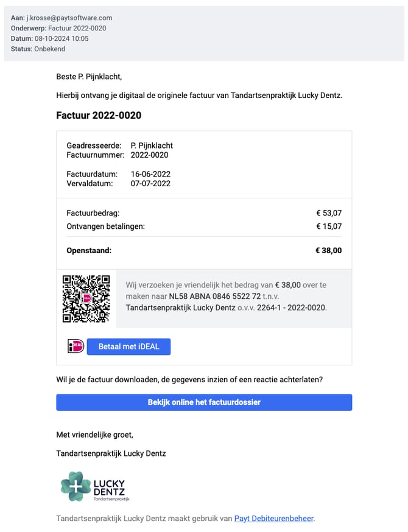Click the Datum 08-10-2024 10:05 field

click(49, 39)
